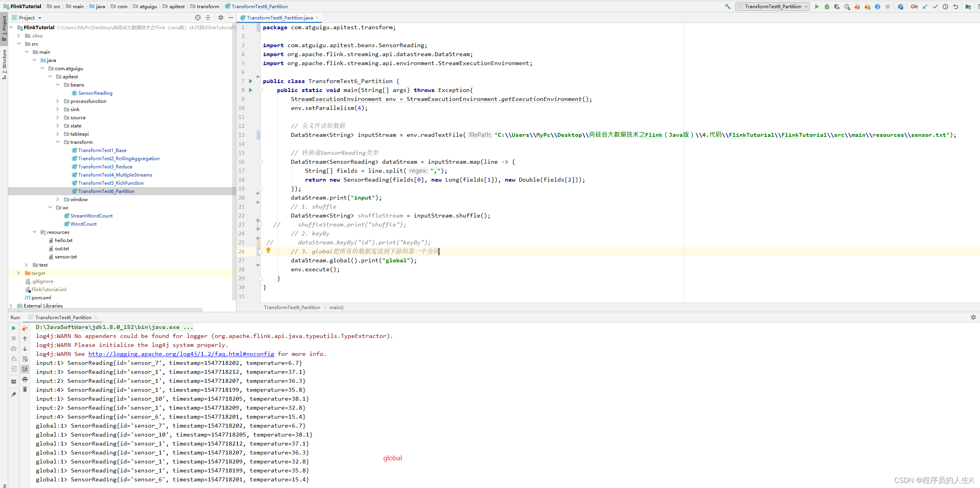This screenshot has height=488, width=980.
Task: Open pom.xml in the project tree
Action: (x=41, y=298)
